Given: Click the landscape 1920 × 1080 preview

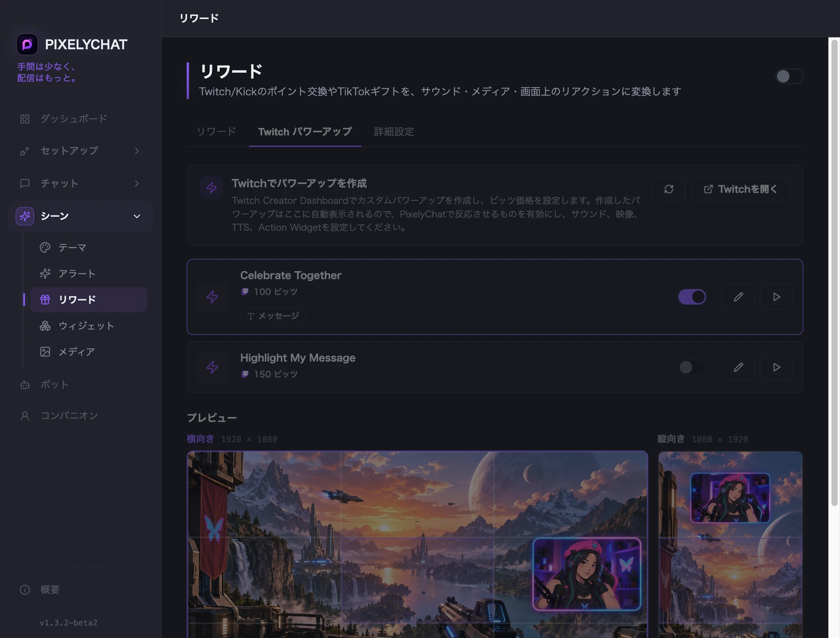Looking at the screenshot, I should (417, 545).
